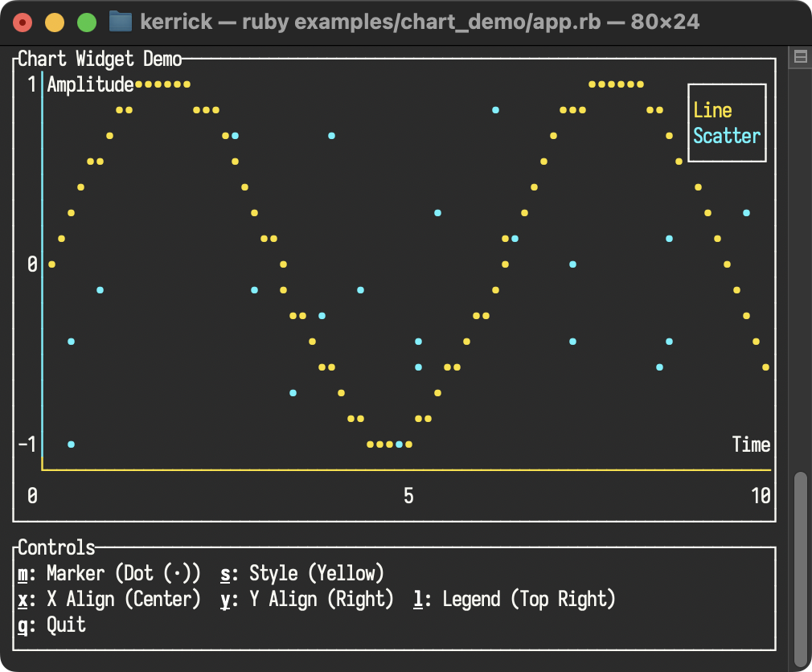Screen dimensions: 812x672
Task: Click the 'l: Legend (Top Right)' control text
Action: [x=515, y=600]
